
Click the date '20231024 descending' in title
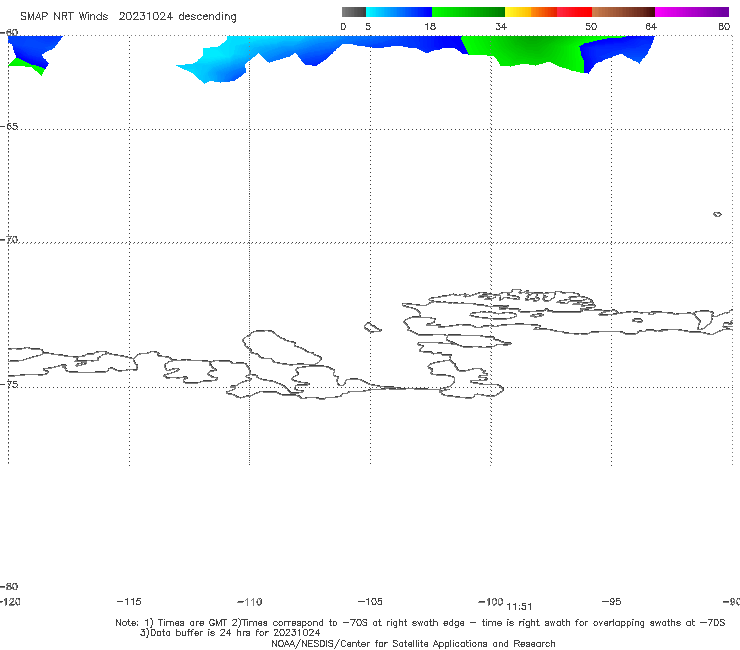click(x=177, y=16)
